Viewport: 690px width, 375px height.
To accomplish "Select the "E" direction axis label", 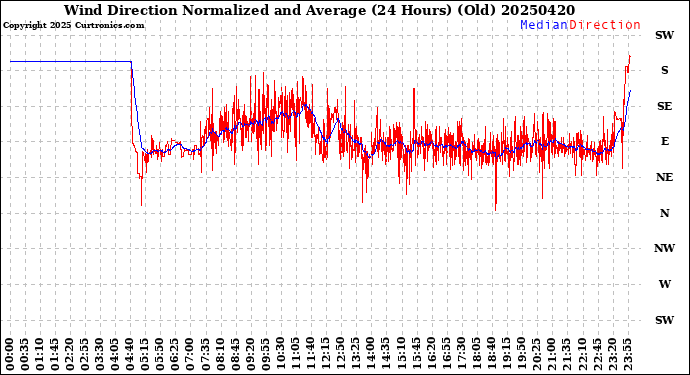I will [664, 141].
